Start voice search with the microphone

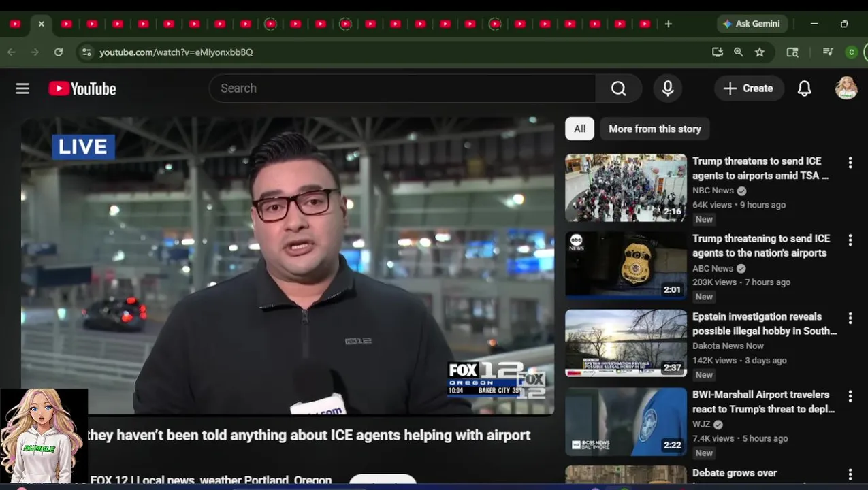[668, 88]
